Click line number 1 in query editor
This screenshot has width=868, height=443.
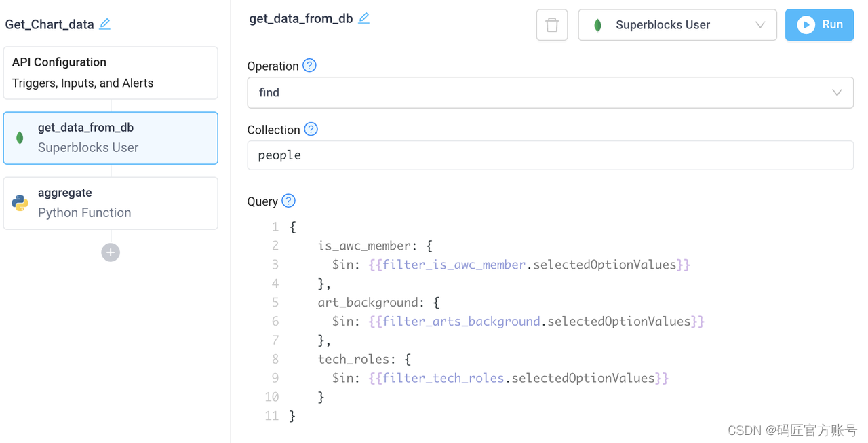pyautogui.click(x=275, y=227)
